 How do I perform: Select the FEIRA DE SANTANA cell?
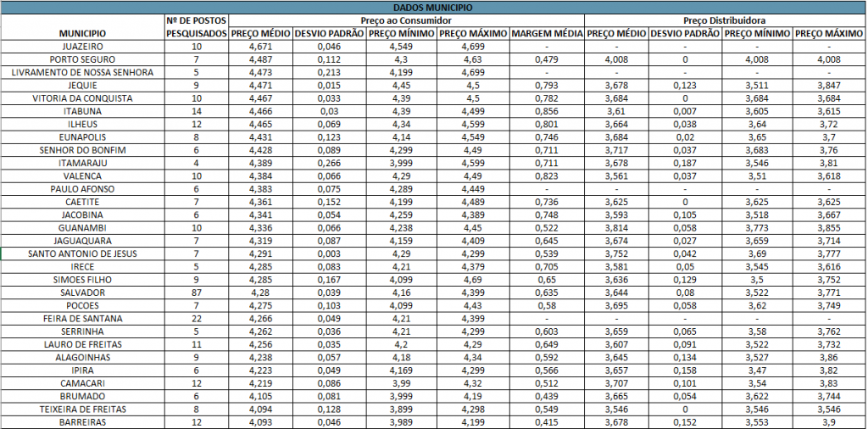[82, 318]
